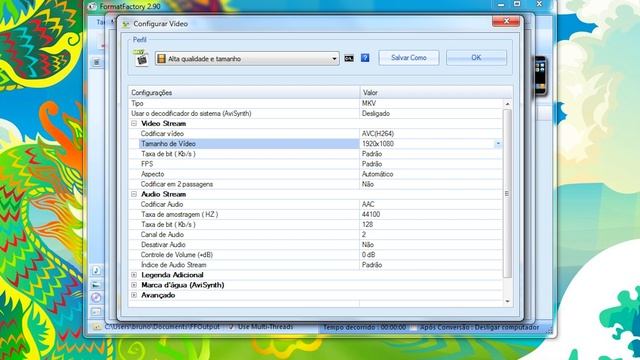Screen dimensions: 640x360
Task: Click FormatFactory 2.90 title bar app icon
Action: tap(93, 6)
